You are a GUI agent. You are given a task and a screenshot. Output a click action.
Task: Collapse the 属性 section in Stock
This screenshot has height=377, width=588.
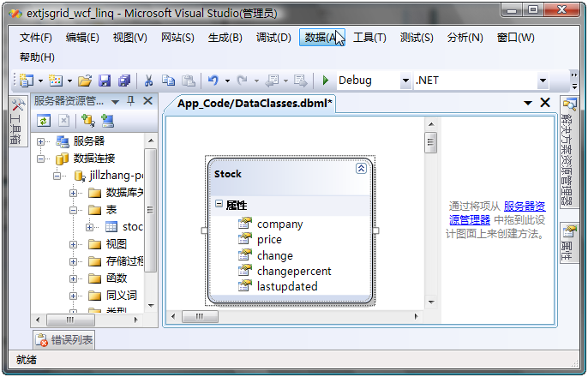[x=219, y=205]
